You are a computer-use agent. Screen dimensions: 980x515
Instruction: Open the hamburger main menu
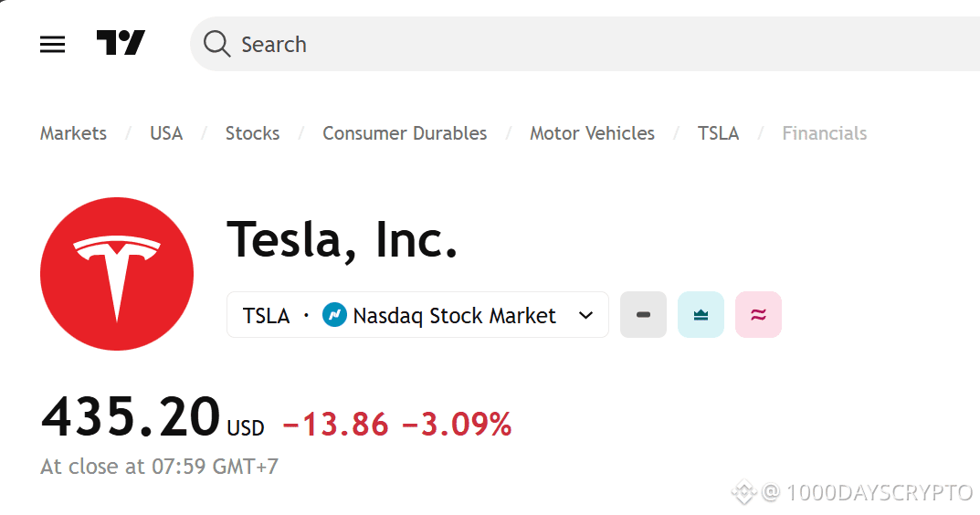tap(53, 44)
